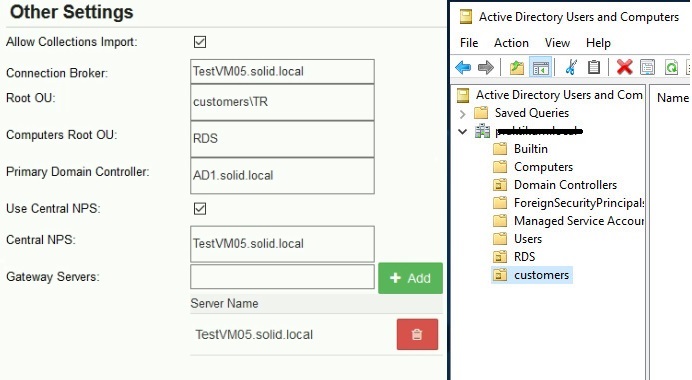Click the Saved Queries folder icon

[481, 113]
